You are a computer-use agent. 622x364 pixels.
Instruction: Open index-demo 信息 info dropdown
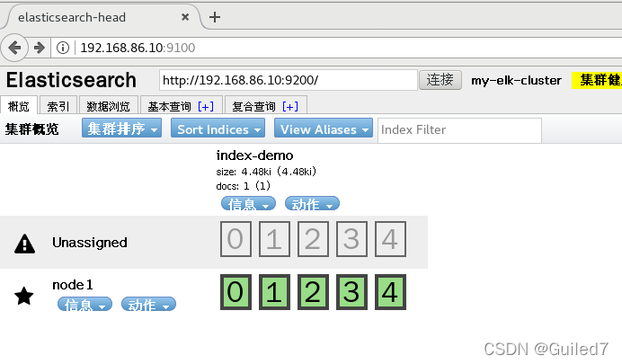248,203
